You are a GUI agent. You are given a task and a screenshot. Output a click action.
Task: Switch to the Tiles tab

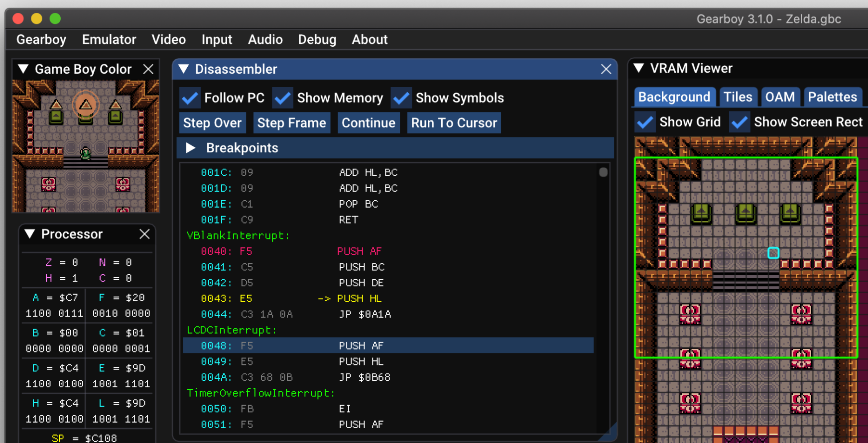pos(738,97)
